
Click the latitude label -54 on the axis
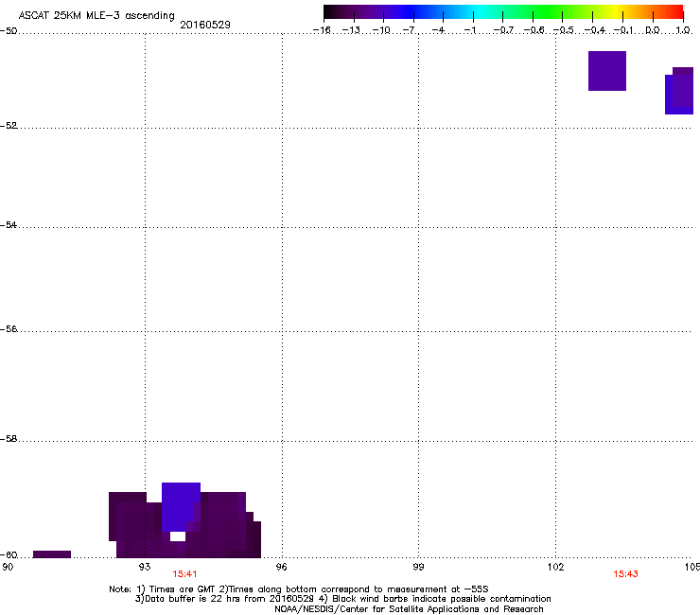pos(9,224)
